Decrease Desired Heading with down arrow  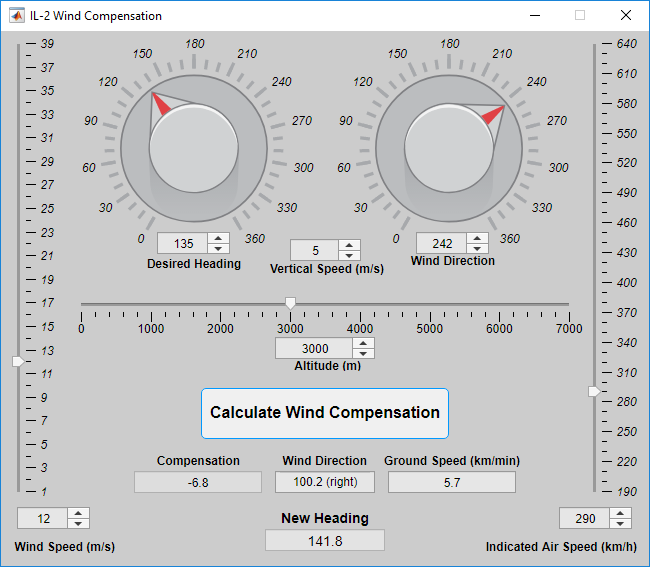[x=219, y=249]
